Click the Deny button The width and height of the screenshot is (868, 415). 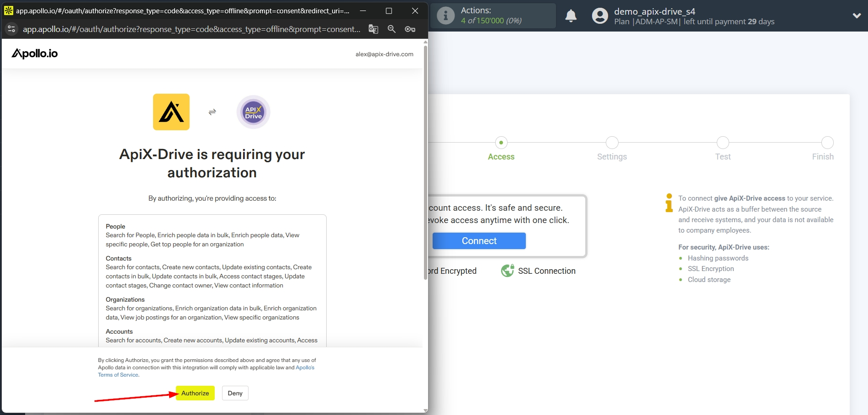point(235,393)
